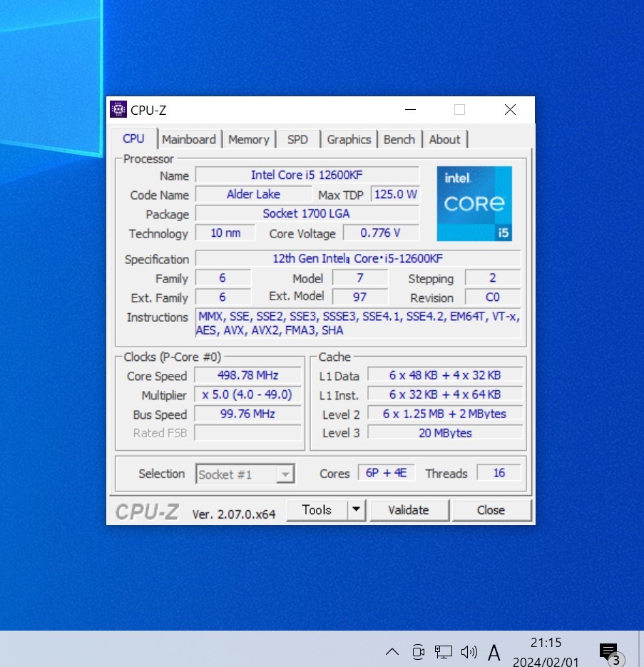Click the Level 3 '20 MBytes' value

445,433
